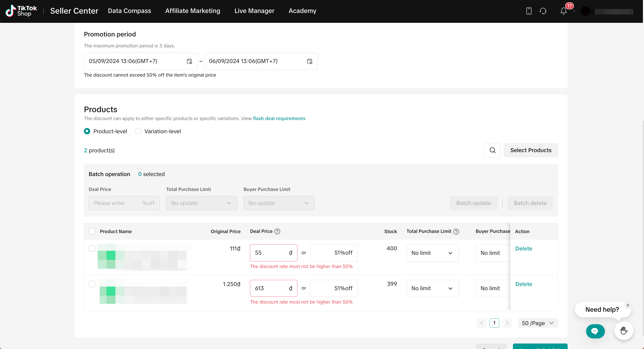Viewport: 644px width, 349px height.
Task: Open the notifications bell
Action: click(x=563, y=11)
